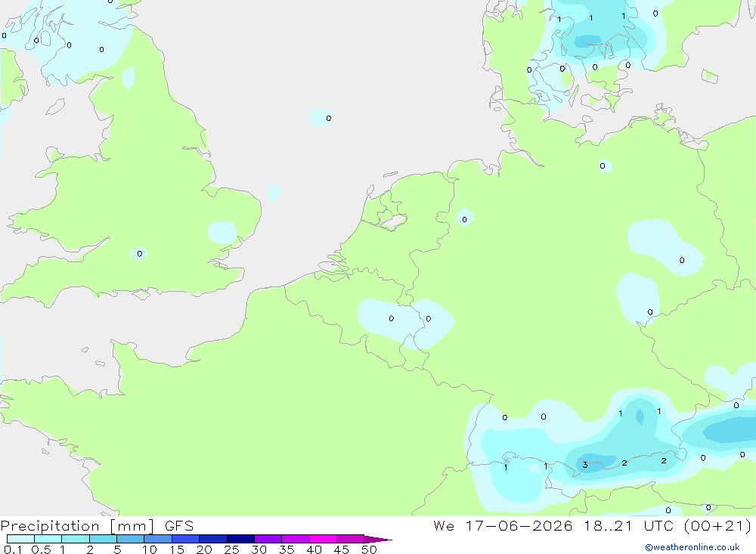Screen dimensions: 756x554
Task: Click the 'We 17-06-2026 18..21 UTC (00+21)' timestamp
Action: [x=592, y=526]
